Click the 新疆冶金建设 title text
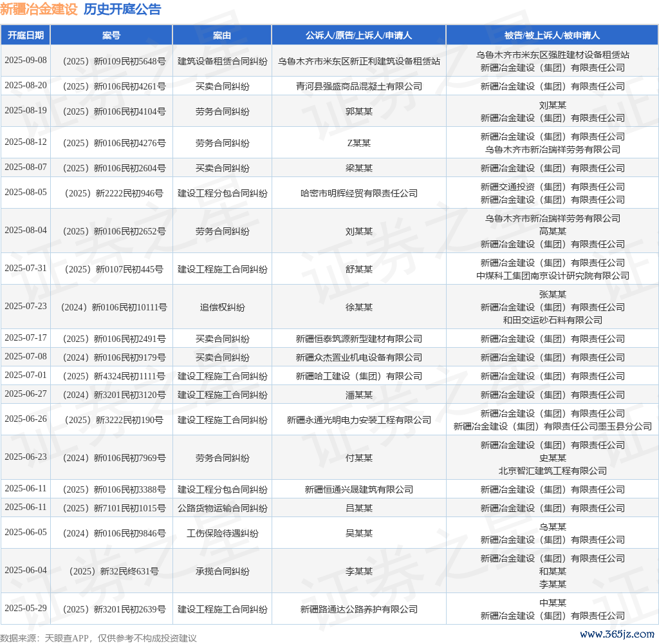 (x=39, y=9)
